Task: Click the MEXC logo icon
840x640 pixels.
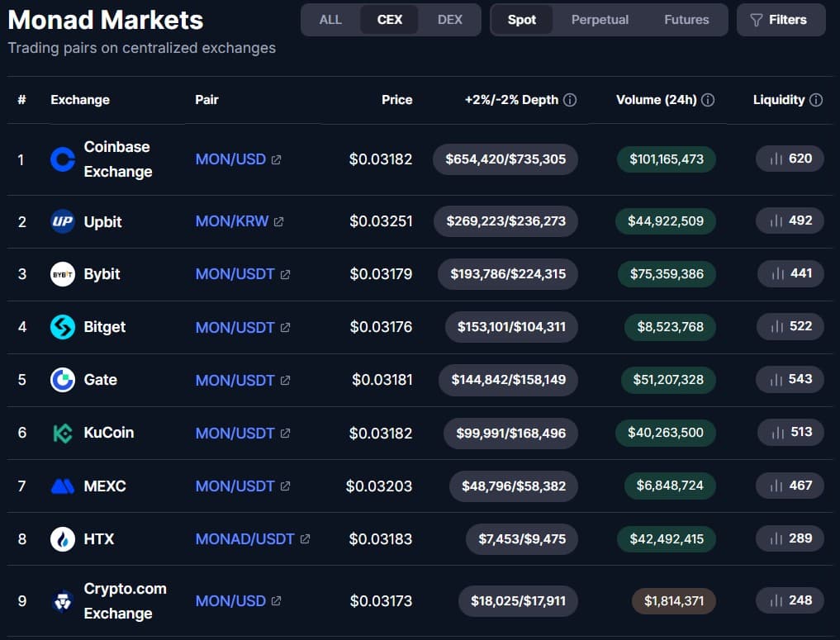Action: 63,486
